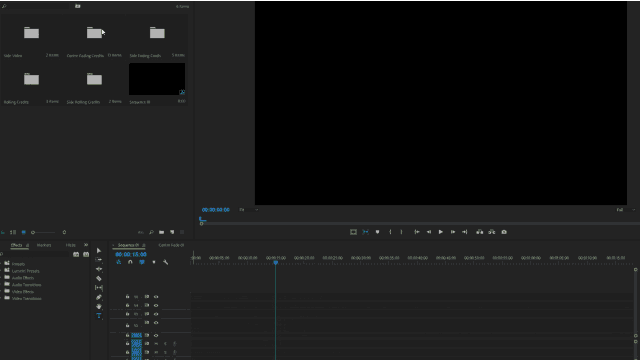
Task: Toggle eye visibility of lowest video track
Action: pos(156,335)
